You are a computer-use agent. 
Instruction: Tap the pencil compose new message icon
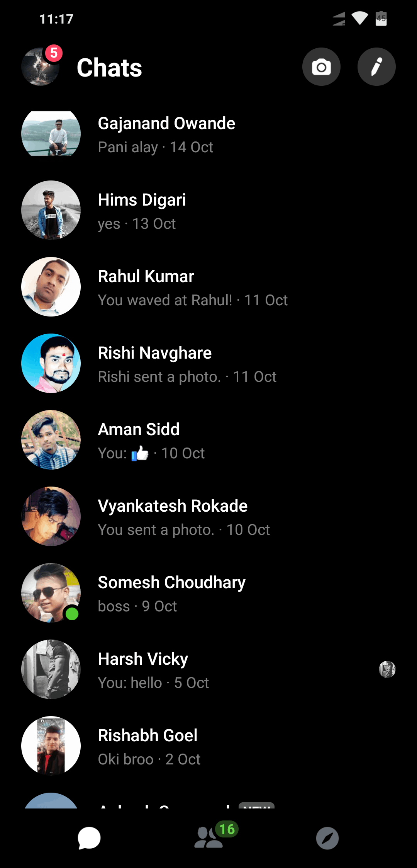376,67
